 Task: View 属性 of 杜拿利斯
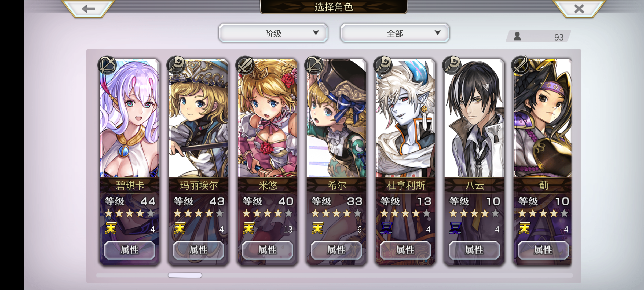pyautogui.click(x=405, y=250)
